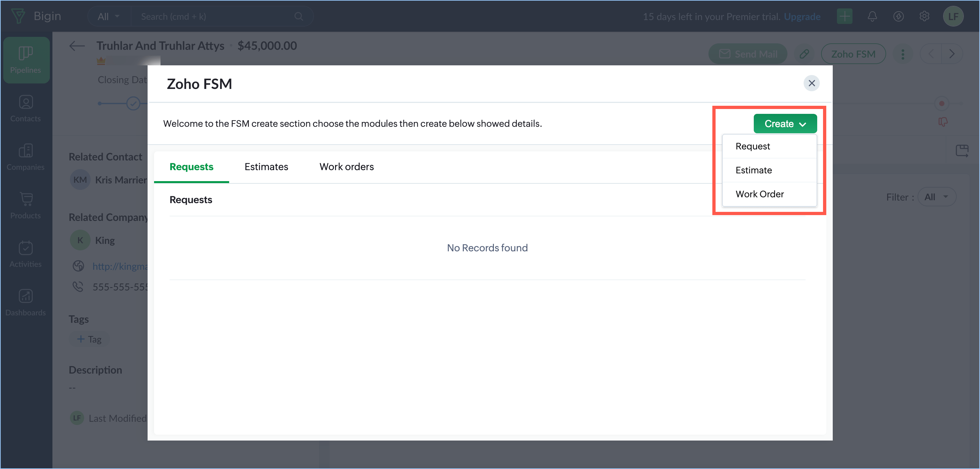980x469 pixels.
Task: Click the Upgrade link
Action: point(802,17)
